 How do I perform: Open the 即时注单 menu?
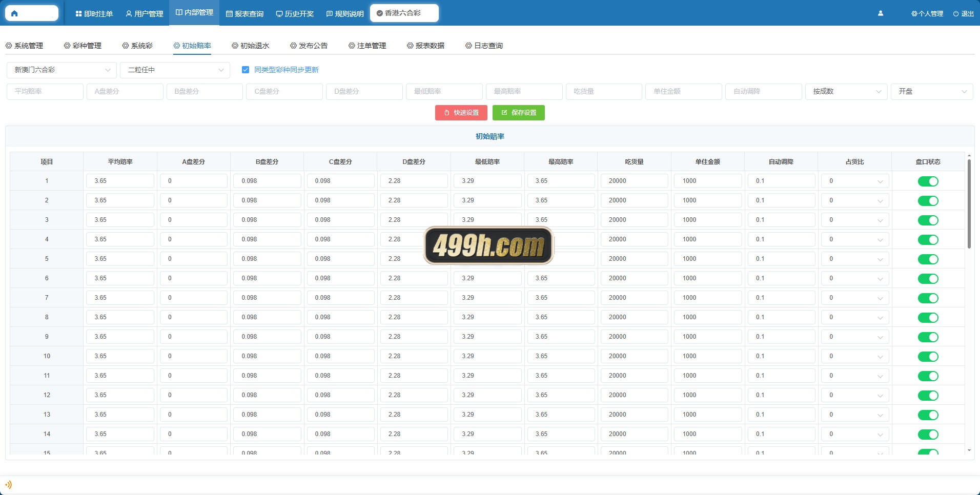coord(94,14)
